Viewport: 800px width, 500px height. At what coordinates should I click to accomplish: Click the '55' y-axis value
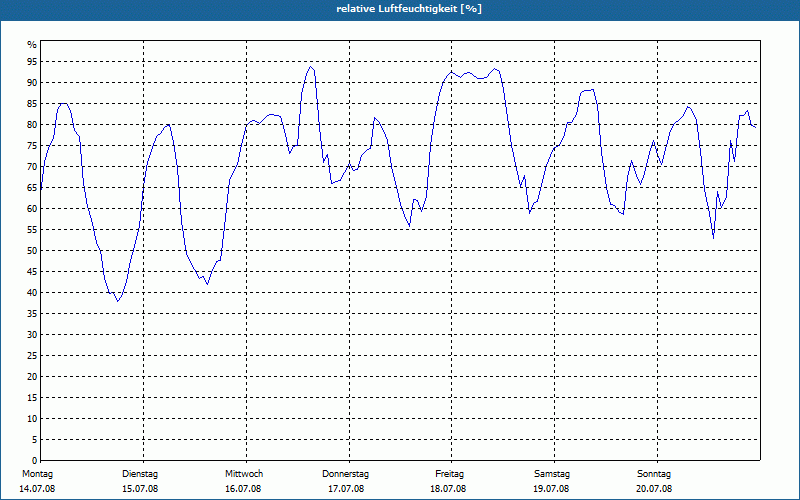[x=32, y=230]
